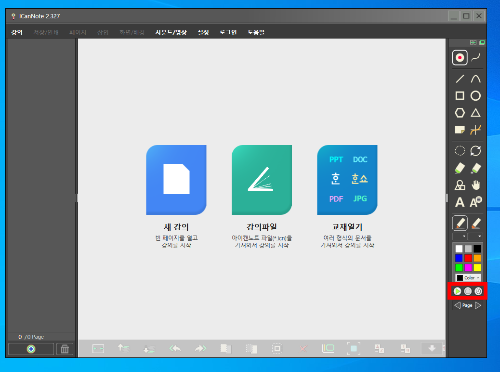The image size is (500, 372).
Task: Select the arc curve tool
Action: pyautogui.click(x=476, y=79)
